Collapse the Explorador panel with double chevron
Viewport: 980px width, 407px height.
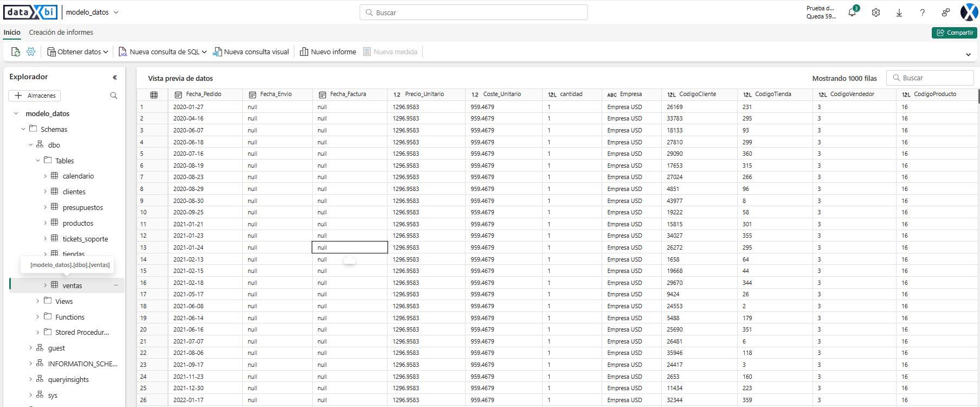114,77
